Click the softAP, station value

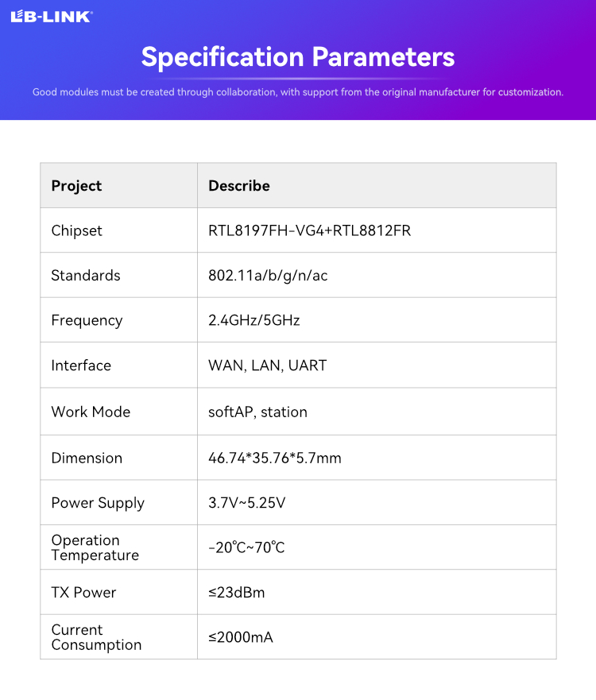point(257,412)
